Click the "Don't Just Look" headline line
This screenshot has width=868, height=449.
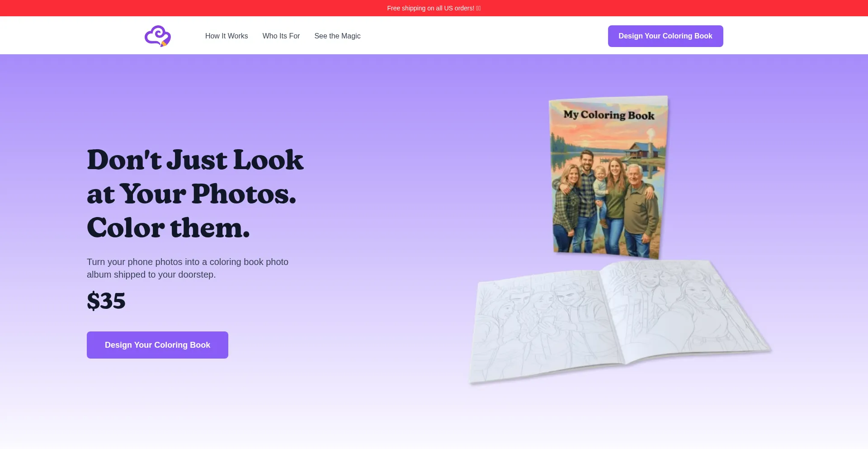tap(195, 160)
